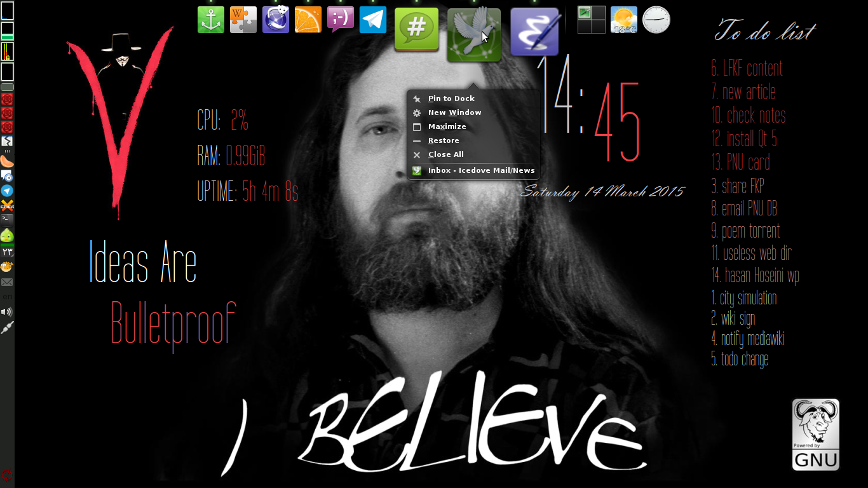Click the 'notify mediawiki' todo entry

pyautogui.click(x=748, y=339)
